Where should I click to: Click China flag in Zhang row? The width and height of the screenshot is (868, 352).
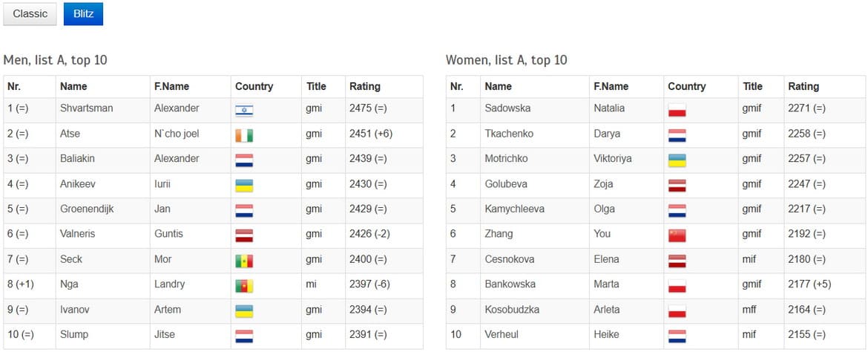pyautogui.click(x=677, y=235)
